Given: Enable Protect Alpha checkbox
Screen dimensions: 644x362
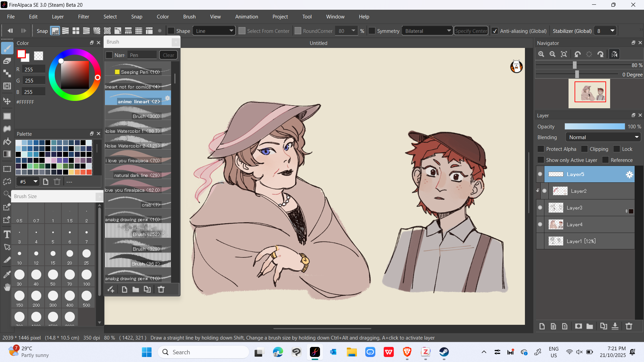Looking at the screenshot, I should click(x=541, y=149).
